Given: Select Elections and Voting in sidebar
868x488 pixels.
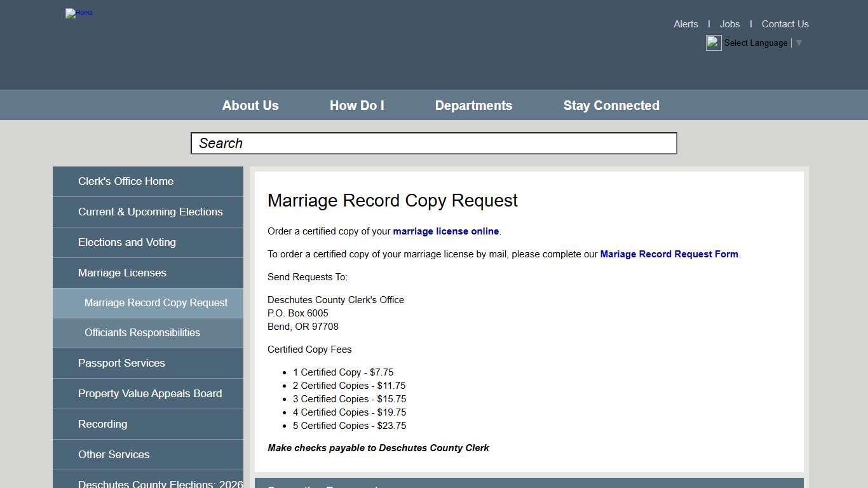Looking at the screenshot, I should [127, 242].
